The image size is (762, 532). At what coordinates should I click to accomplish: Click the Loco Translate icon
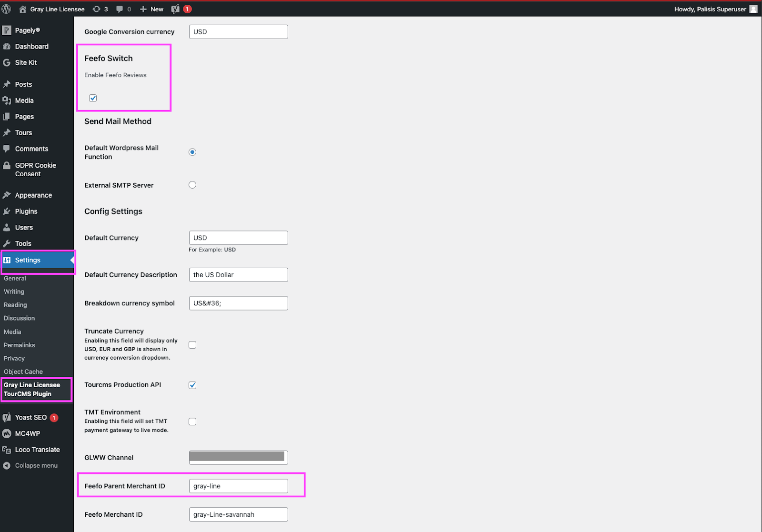click(x=7, y=450)
